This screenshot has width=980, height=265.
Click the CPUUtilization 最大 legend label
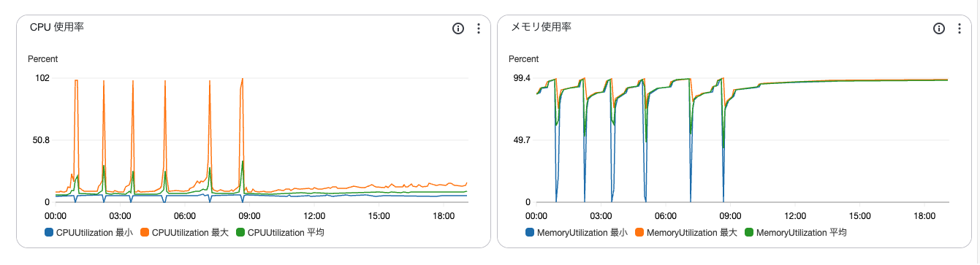click(x=190, y=233)
